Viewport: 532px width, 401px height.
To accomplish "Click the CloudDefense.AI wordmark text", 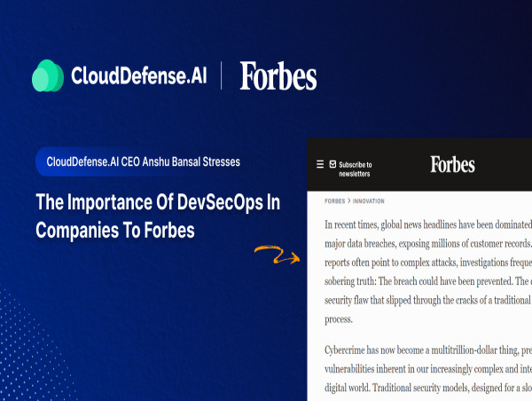I will [x=139, y=75].
